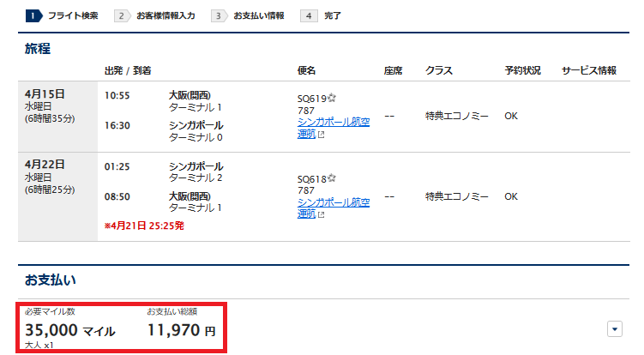The width and height of the screenshot is (644, 355).
Task: Click the star icon next to SQ619
Action: click(332, 98)
